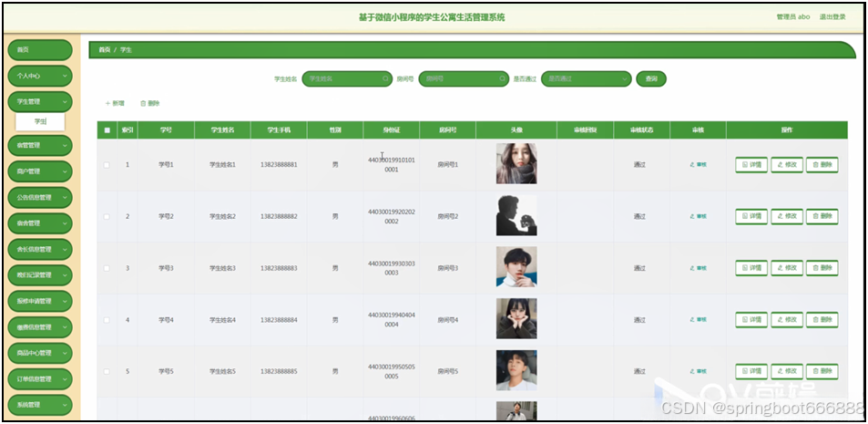Viewport: 868px width, 424px height.
Task: Expand the 公告信息管理 sidebar menu
Action: [40, 197]
